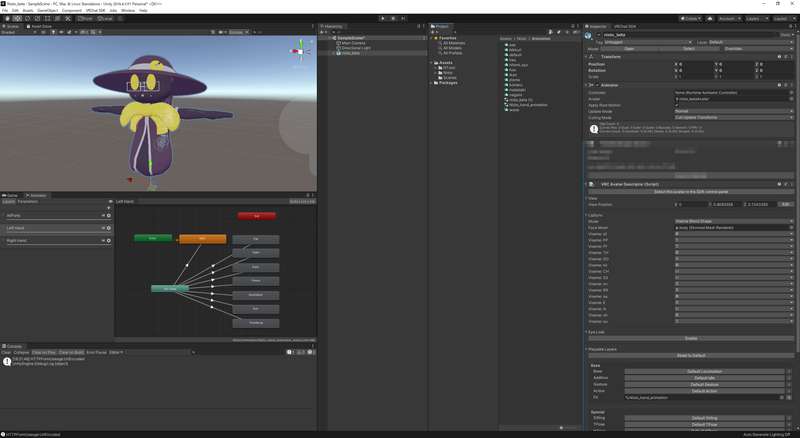
Task: Toggle the Apply Root Motion checkbox
Action: coord(677,105)
